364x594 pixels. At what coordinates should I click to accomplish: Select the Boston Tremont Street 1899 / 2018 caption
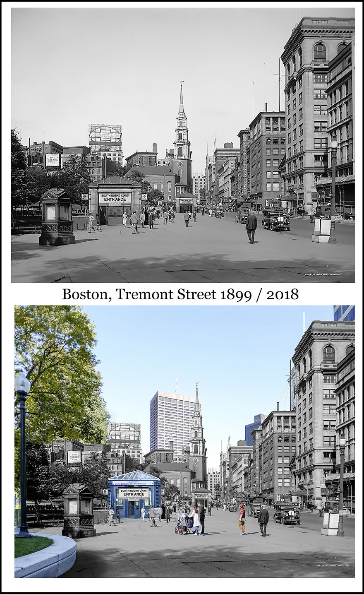(x=182, y=295)
